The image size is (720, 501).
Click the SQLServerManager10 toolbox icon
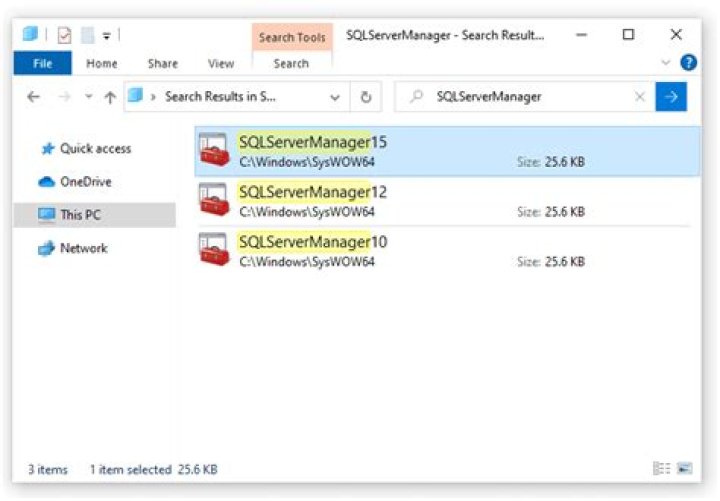click(x=214, y=249)
